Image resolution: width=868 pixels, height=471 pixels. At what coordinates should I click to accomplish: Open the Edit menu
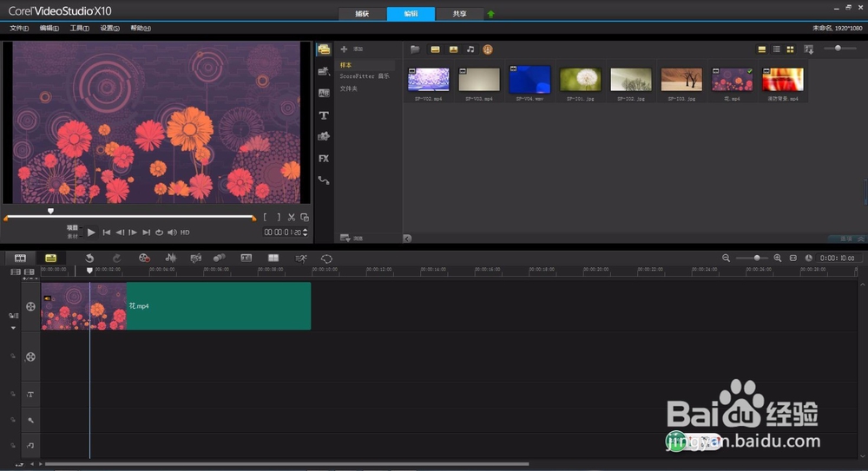49,29
